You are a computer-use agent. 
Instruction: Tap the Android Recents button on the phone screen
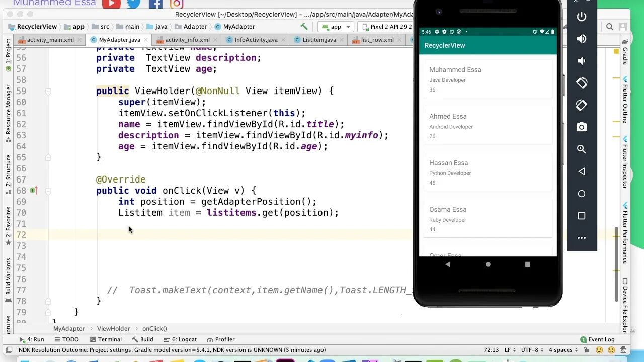[527, 264]
